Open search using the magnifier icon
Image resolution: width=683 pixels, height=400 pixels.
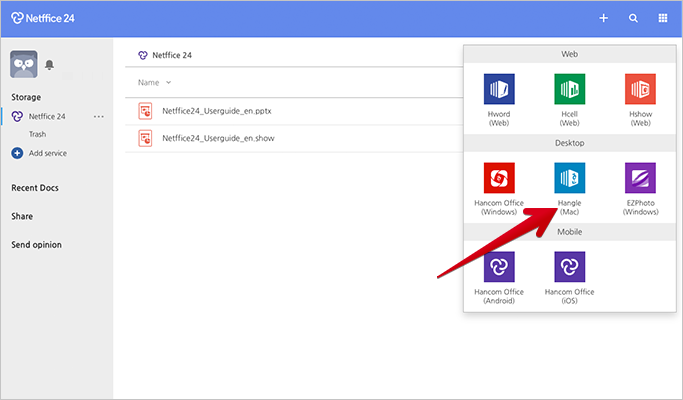coord(633,18)
